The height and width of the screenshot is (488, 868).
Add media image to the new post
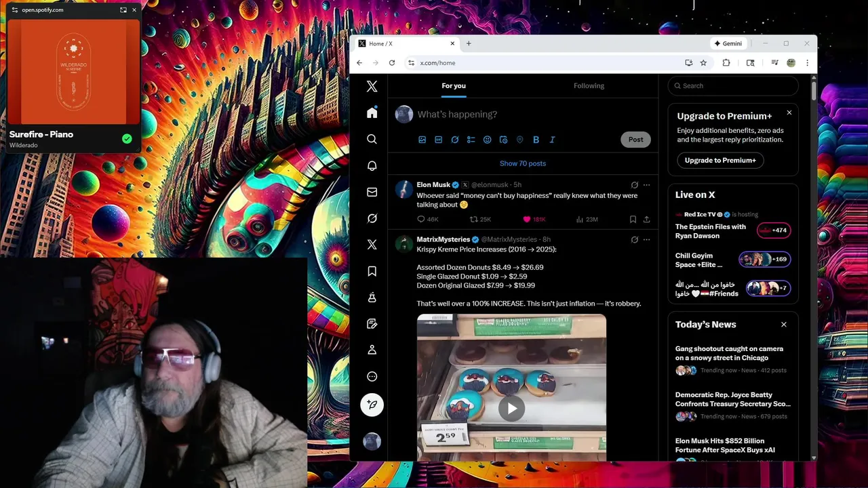422,140
